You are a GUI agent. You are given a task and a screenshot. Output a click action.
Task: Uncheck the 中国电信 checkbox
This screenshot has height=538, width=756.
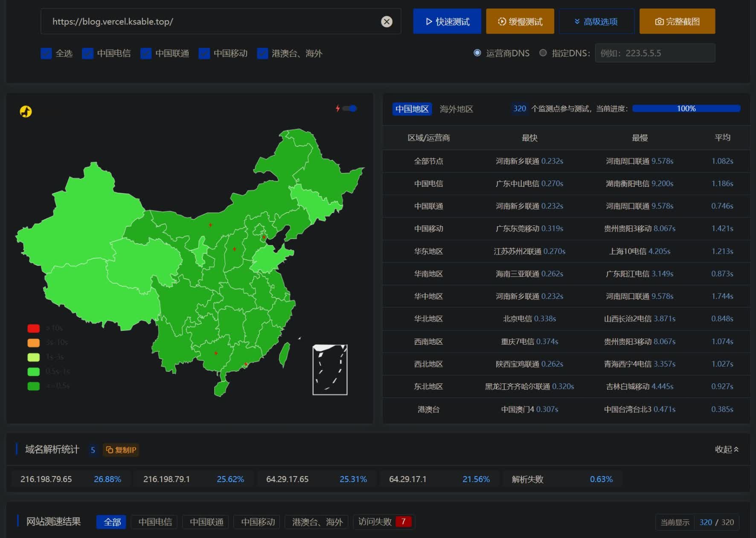(87, 53)
